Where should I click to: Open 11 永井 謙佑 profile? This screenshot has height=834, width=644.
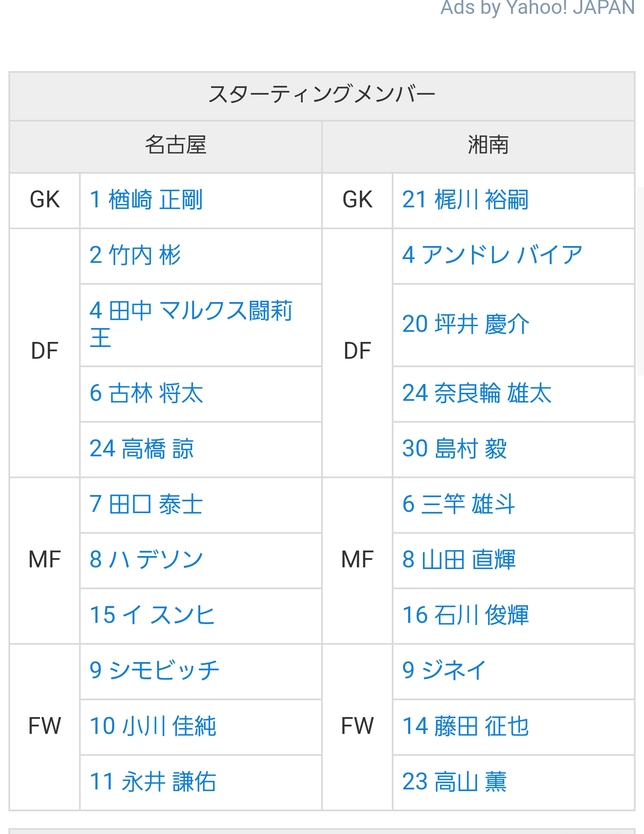coord(153,782)
